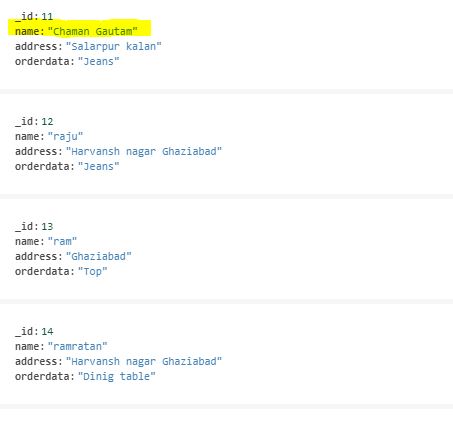
Task: Click the name value "ramratan"
Action: 77,346
